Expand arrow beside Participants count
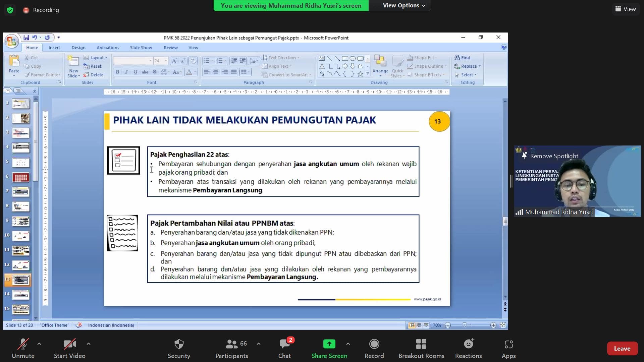 pyautogui.click(x=259, y=344)
